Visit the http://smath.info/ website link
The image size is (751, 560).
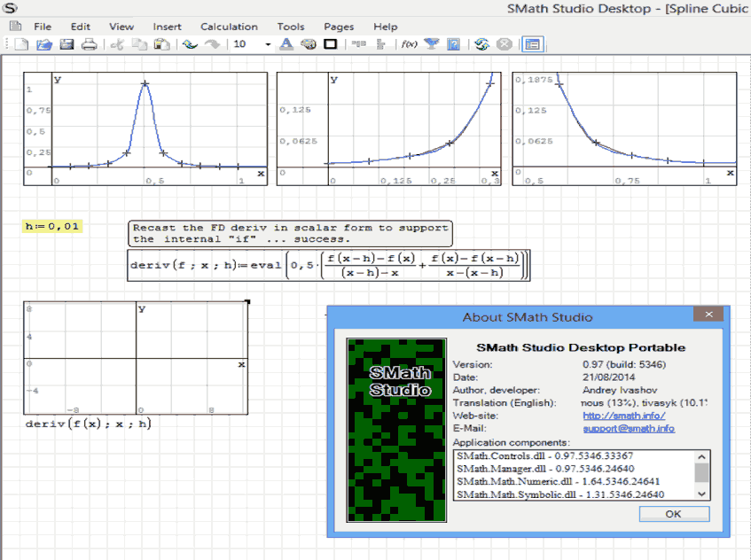[x=623, y=416]
